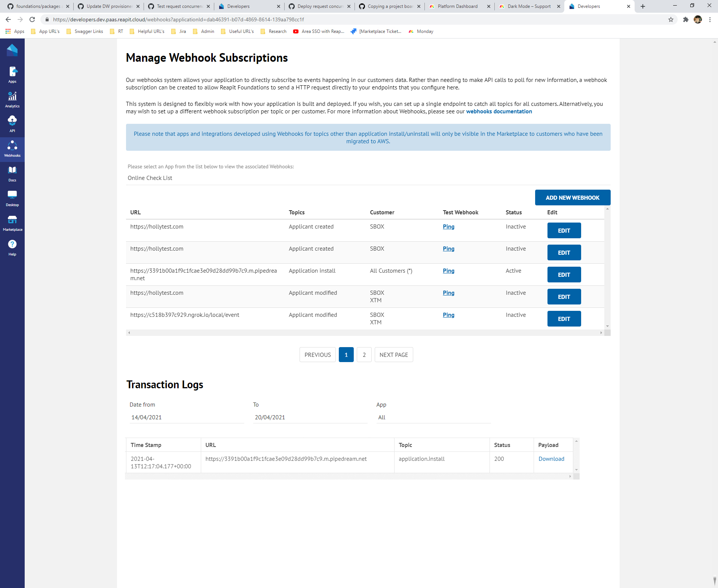Select the Webhooks sidebar icon
718x588 pixels.
(12, 148)
